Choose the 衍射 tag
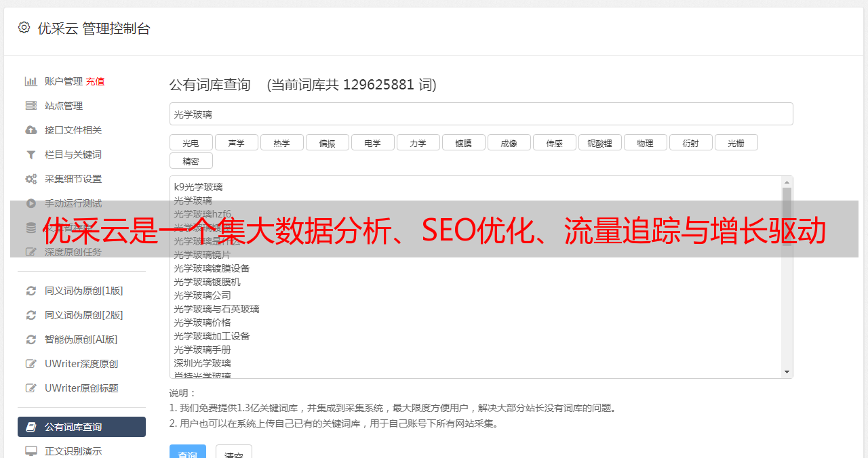This screenshot has height=458, width=868. (691, 142)
